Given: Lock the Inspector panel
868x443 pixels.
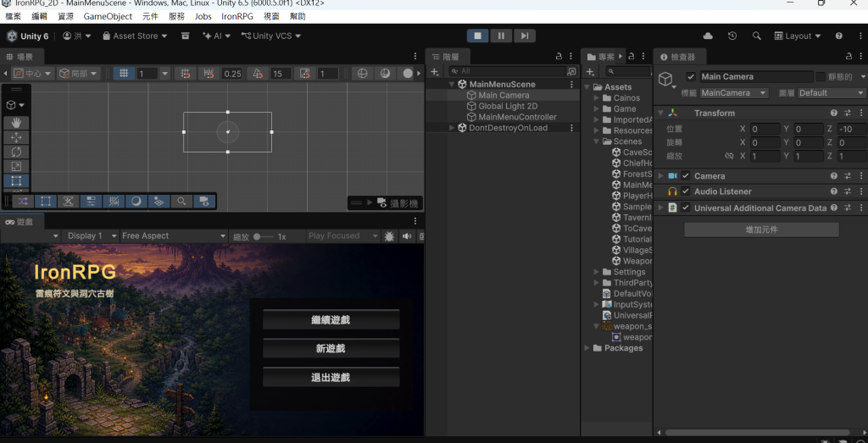Looking at the screenshot, I should pos(849,57).
